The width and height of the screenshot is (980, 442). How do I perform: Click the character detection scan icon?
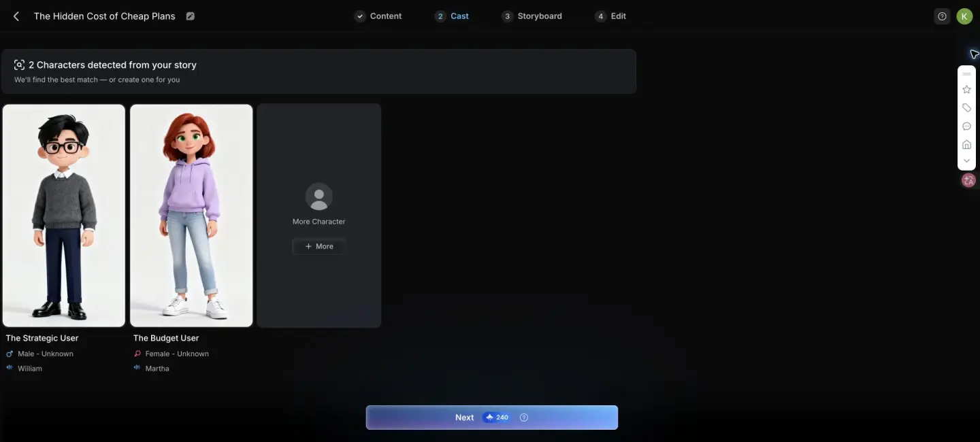point(19,65)
